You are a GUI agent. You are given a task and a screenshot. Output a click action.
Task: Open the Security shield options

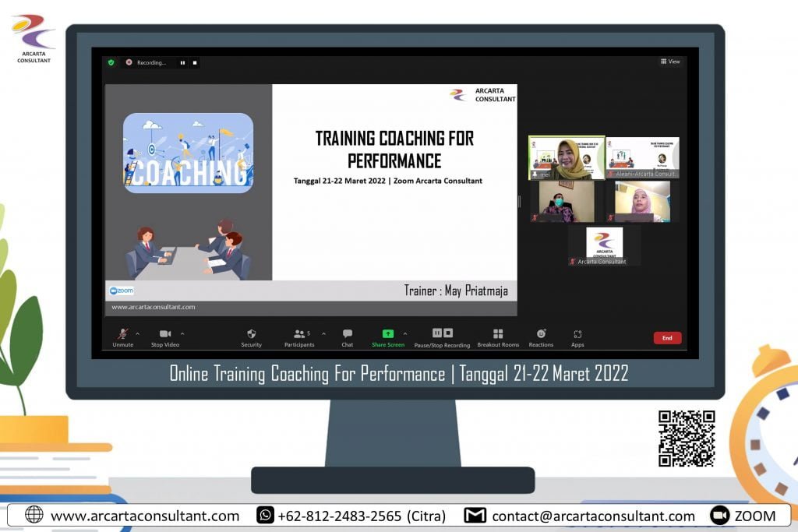click(x=251, y=336)
